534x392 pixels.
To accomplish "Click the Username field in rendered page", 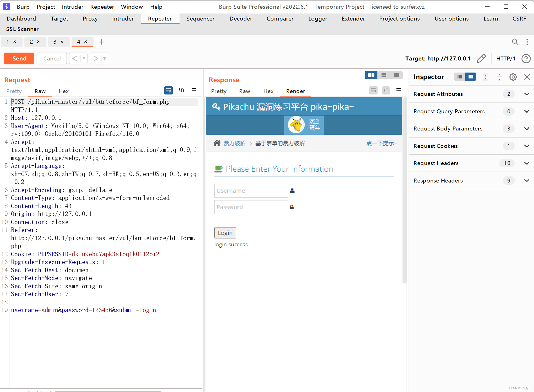I will [251, 191].
